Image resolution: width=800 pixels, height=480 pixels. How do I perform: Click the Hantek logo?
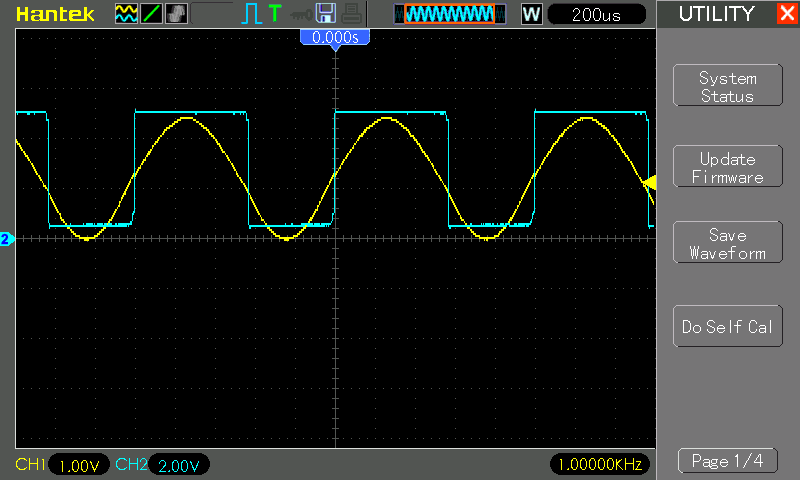[x=55, y=14]
